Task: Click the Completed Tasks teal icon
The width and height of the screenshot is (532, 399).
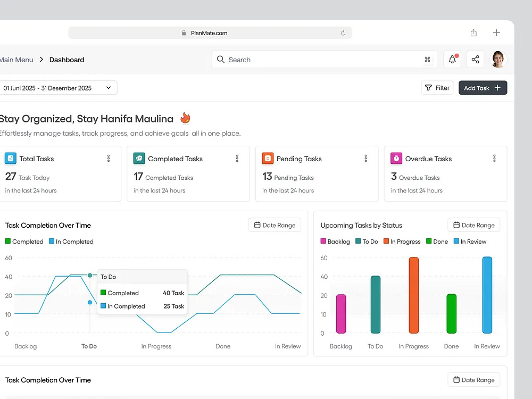Action: pyautogui.click(x=139, y=159)
